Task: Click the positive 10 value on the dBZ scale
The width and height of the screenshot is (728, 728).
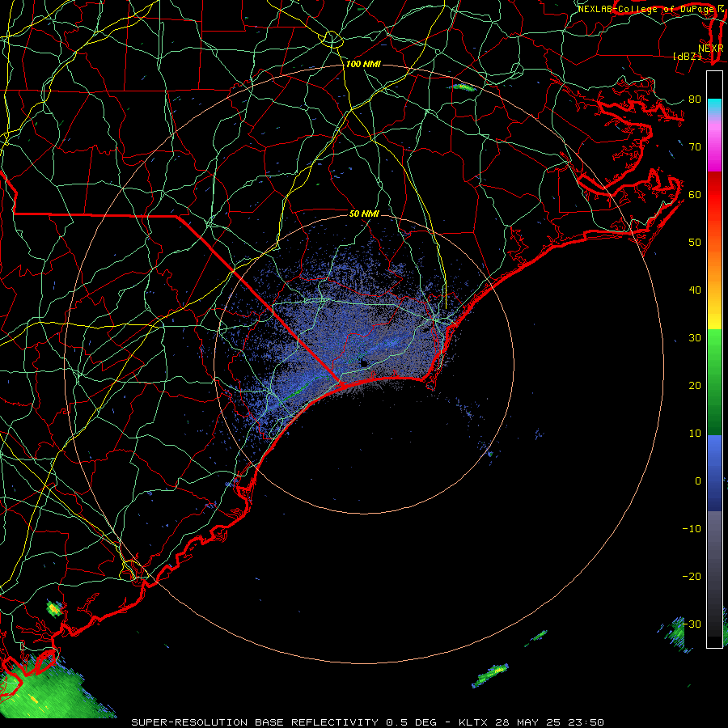Action: pyautogui.click(x=695, y=434)
